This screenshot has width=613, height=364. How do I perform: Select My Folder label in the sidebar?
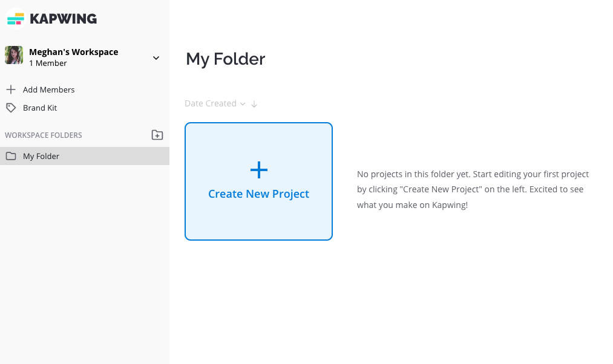click(x=41, y=156)
